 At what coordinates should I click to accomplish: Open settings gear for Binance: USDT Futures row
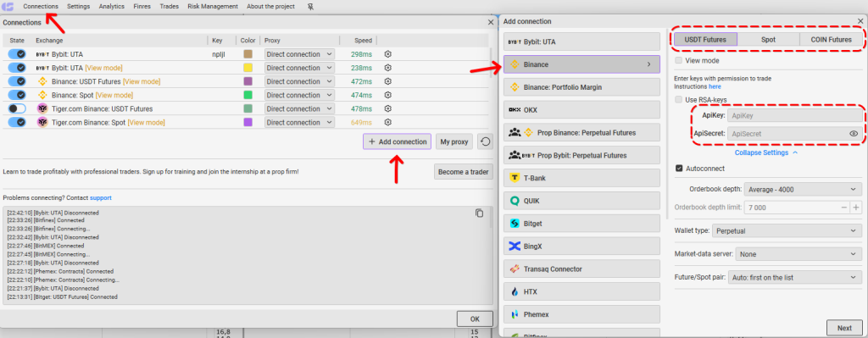tap(388, 81)
